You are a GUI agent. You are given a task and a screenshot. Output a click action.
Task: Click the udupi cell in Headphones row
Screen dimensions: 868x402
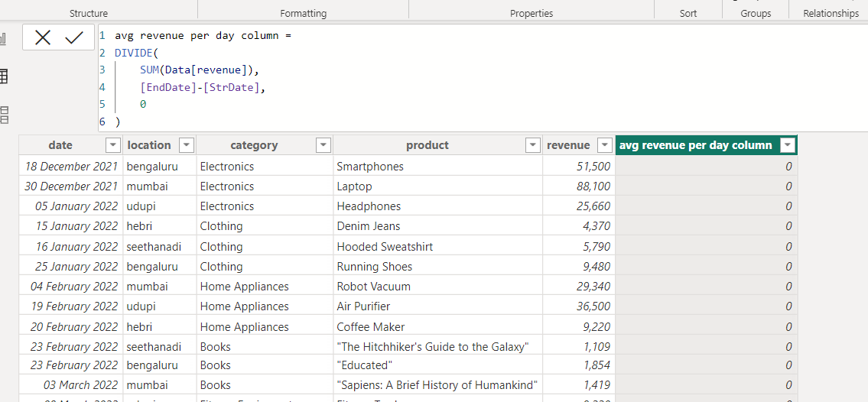(159, 206)
